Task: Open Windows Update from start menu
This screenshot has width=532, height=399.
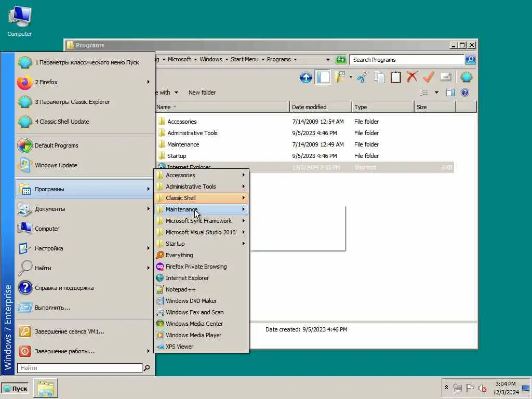Action: click(x=84, y=165)
